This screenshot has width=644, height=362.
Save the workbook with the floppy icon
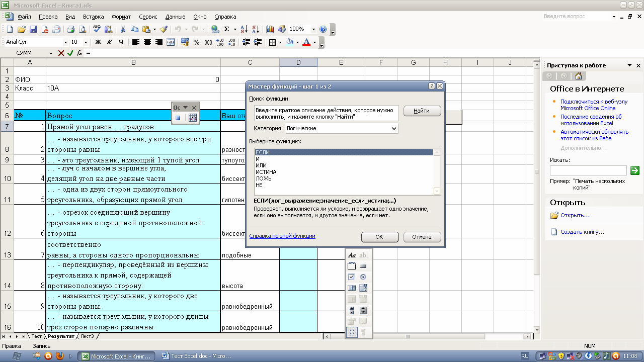tap(33, 29)
